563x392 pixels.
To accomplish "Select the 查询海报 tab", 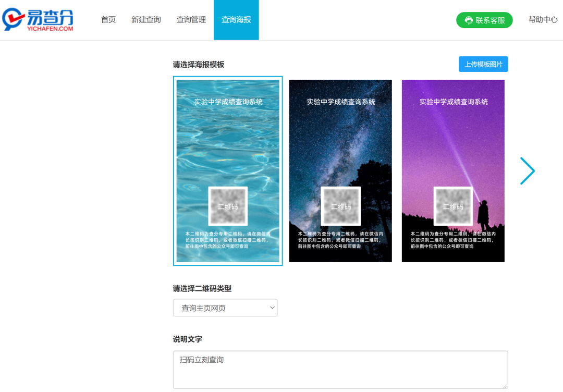I will (x=236, y=20).
